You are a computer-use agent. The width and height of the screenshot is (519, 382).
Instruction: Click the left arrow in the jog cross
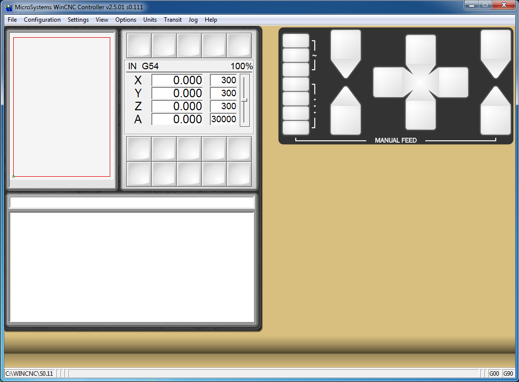(388, 82)
